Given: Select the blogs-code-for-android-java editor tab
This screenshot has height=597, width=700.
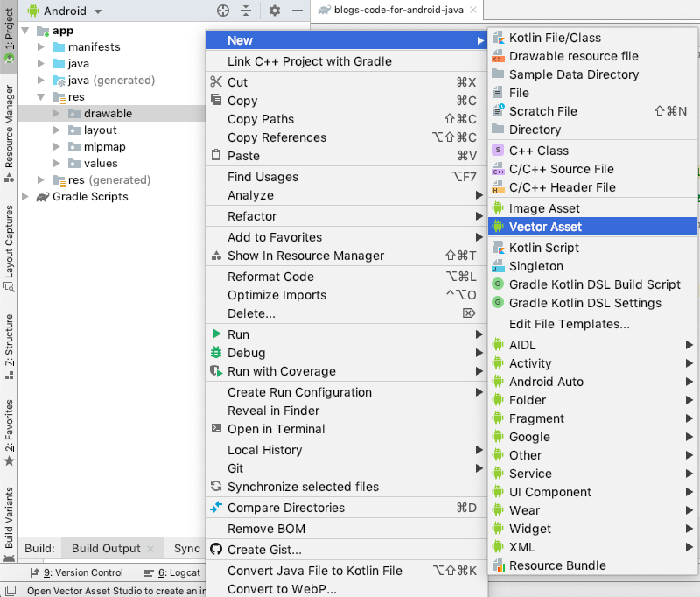Looking at the screenshot, I should (398, 10).
